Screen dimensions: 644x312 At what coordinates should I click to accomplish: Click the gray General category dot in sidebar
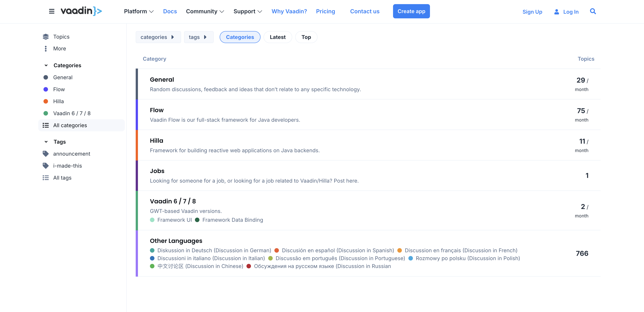pyautogui.click(x=46, y=77)
